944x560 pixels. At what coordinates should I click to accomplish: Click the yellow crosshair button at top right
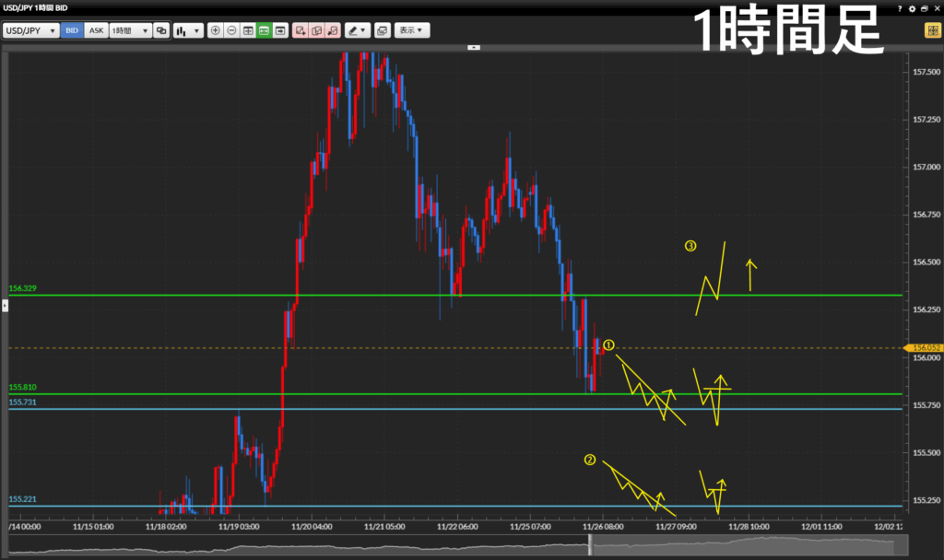pyautogui.click(x=932, y=30)
